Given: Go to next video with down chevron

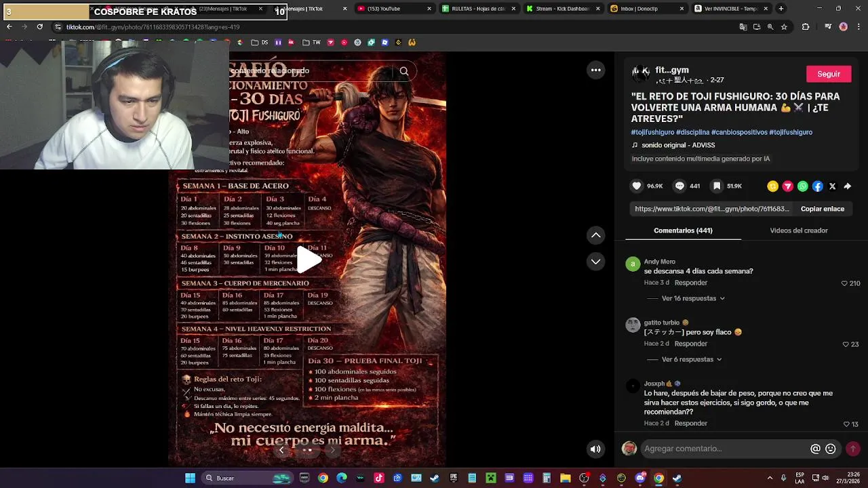Looking at the screenshot, I should (595, 262).
